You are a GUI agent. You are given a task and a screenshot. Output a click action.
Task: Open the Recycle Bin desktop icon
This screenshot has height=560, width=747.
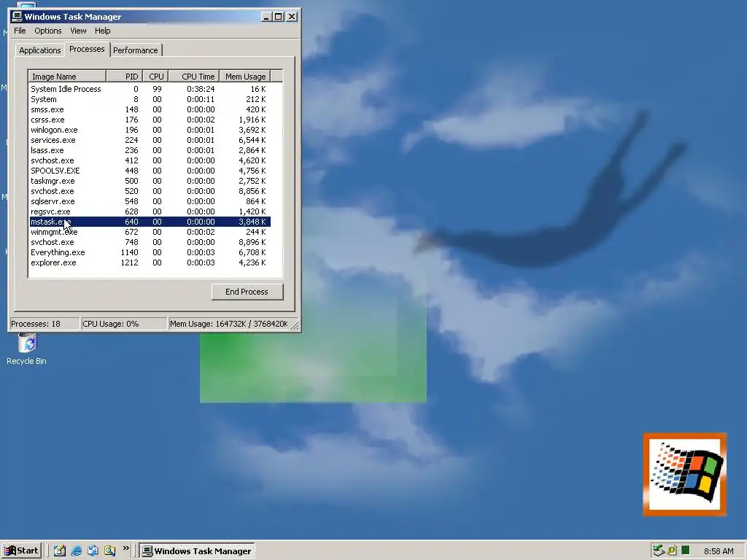click(x=27, y=349)
